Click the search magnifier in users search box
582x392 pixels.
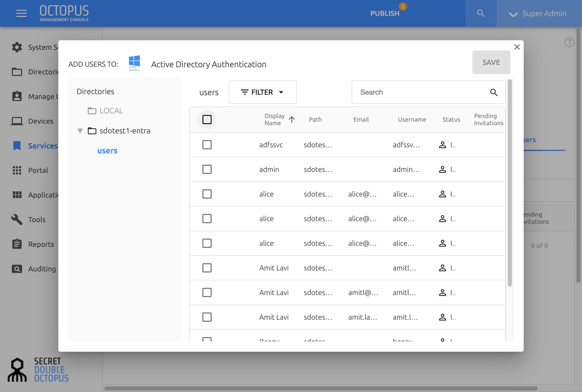494,92
